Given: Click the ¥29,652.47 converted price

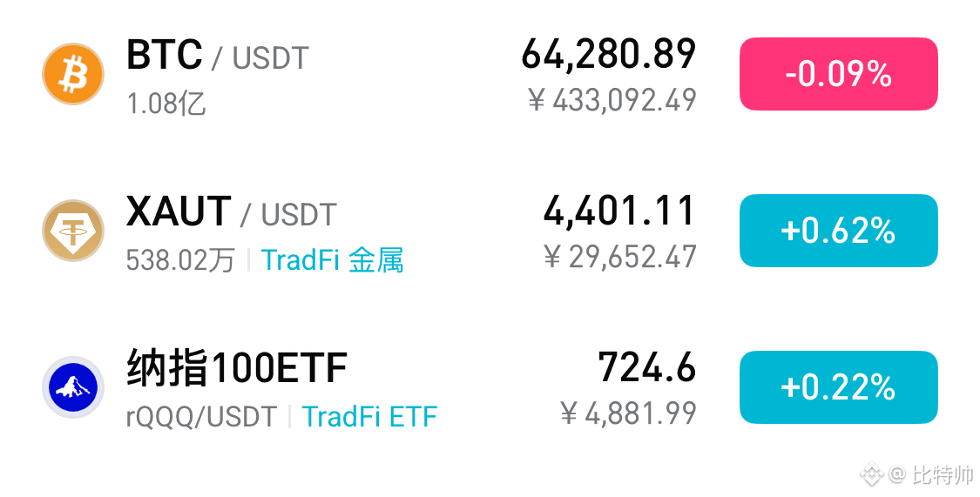Looking at the screenshot, I should pyautogui.click(x=620, y=257).
